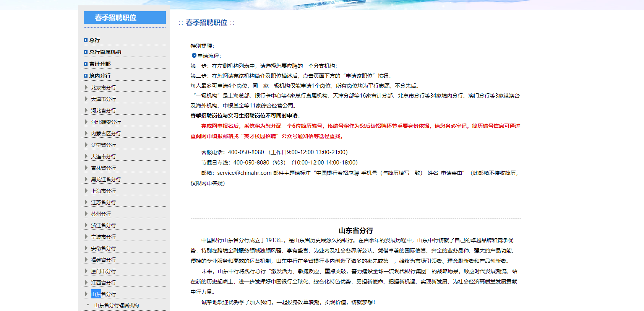Click the 春季招聘职位 page heading
The height and width of the screenshot is (311, 644).
(206, 23)
